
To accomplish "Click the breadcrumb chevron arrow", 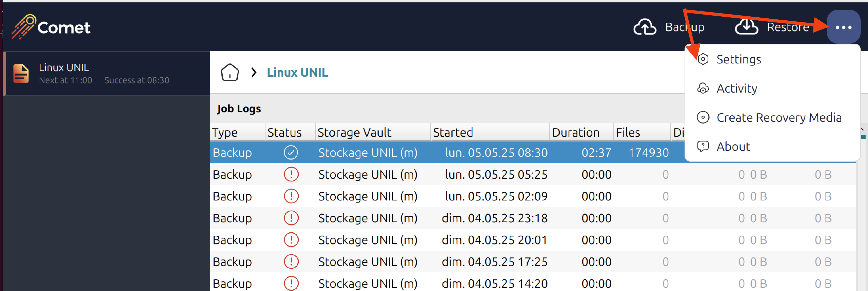I will 254,73.
